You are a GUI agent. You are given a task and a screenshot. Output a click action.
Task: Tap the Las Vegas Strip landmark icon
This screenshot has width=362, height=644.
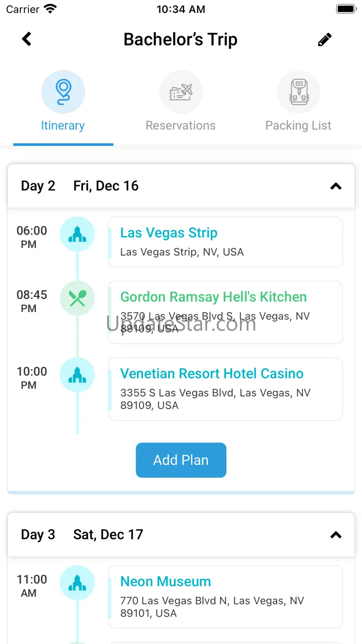(x=77, y=234)
